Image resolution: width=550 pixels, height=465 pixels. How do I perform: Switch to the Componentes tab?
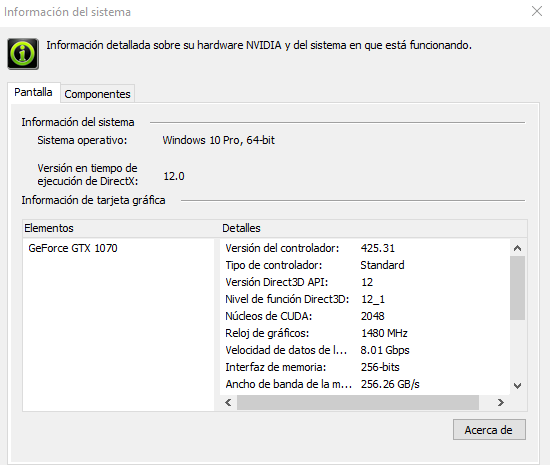tap(98, 94)
